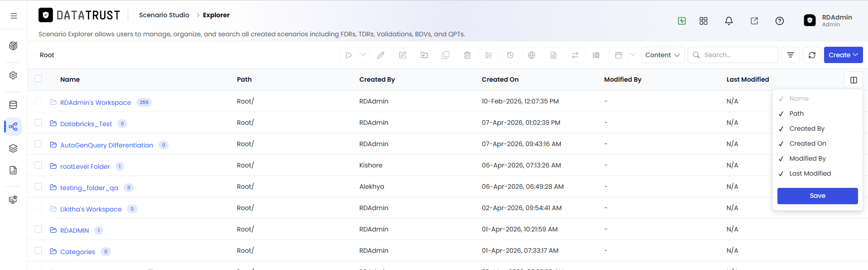Check the Categories row checkbox
This screenshot has height=270, width=868.
point(38,250)
